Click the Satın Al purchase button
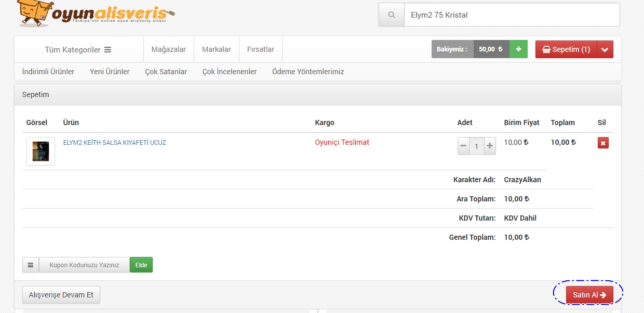 [589, 295]
